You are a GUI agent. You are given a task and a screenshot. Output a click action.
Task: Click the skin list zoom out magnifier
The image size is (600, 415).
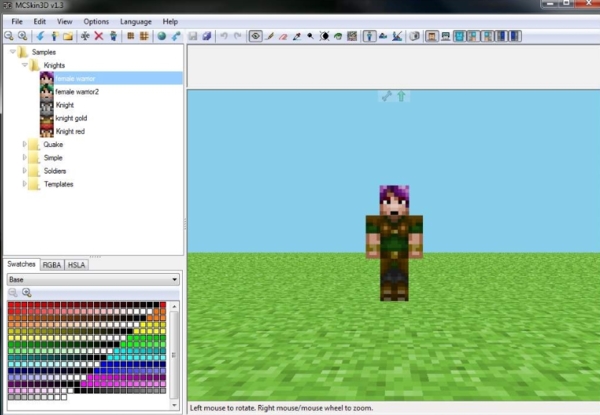pyautogui.click(x=9, y=36)
